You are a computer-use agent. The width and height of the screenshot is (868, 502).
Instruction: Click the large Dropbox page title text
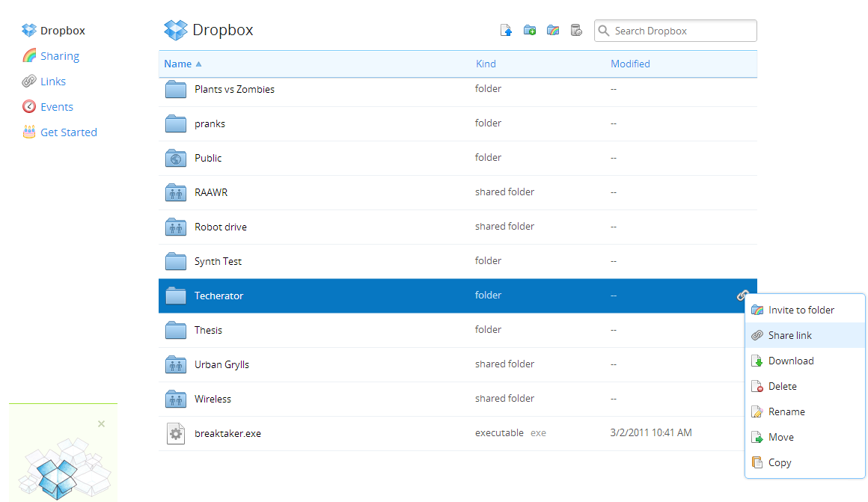coord(223,30)
